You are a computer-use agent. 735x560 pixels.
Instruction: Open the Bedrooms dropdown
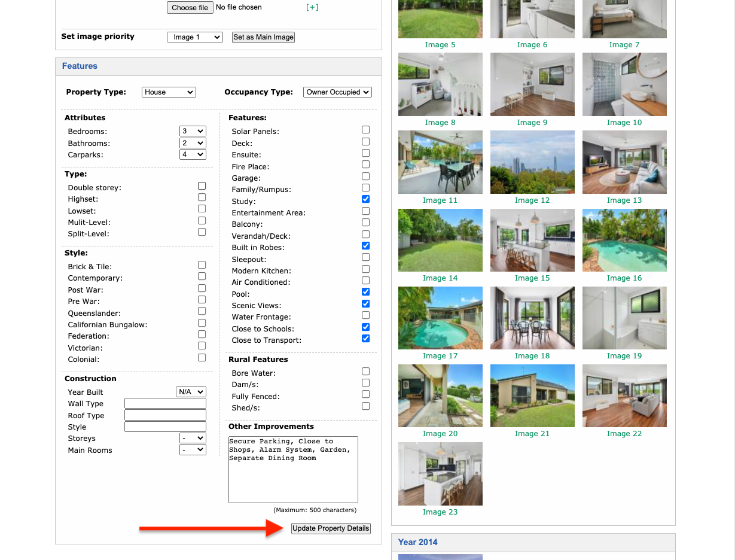pyautogui.click(x=193, y=130)
